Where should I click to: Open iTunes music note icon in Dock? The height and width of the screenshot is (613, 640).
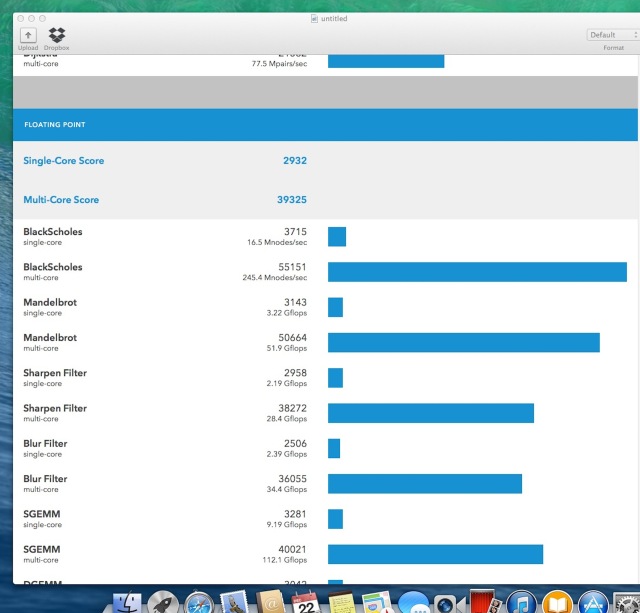point(521,603)
